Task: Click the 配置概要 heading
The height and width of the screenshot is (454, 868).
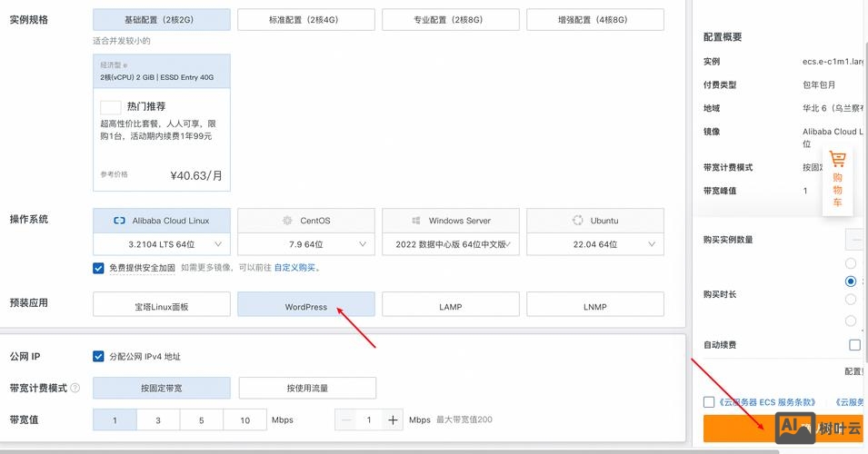Action: click(723, 37)
